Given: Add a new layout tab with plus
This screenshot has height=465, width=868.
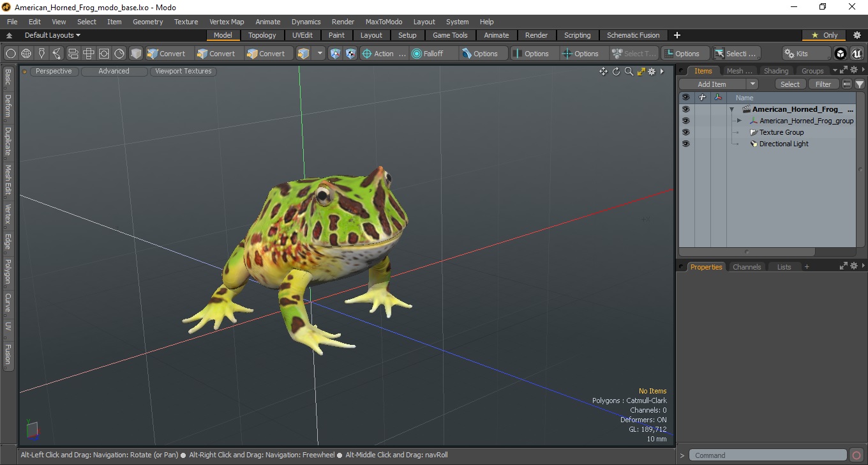Looking at the screenshot, I should (x=677, y=35).
